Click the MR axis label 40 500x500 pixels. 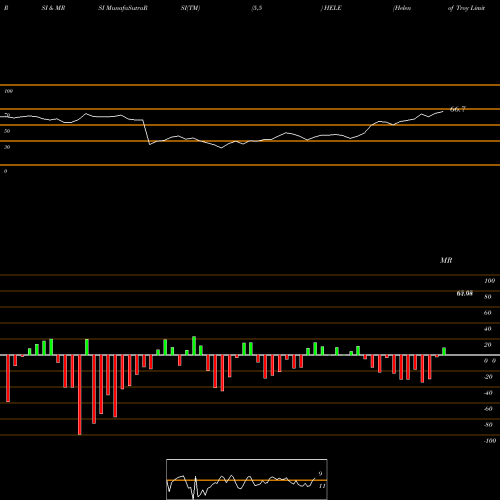pyautogui.click(x=488, y=329)
